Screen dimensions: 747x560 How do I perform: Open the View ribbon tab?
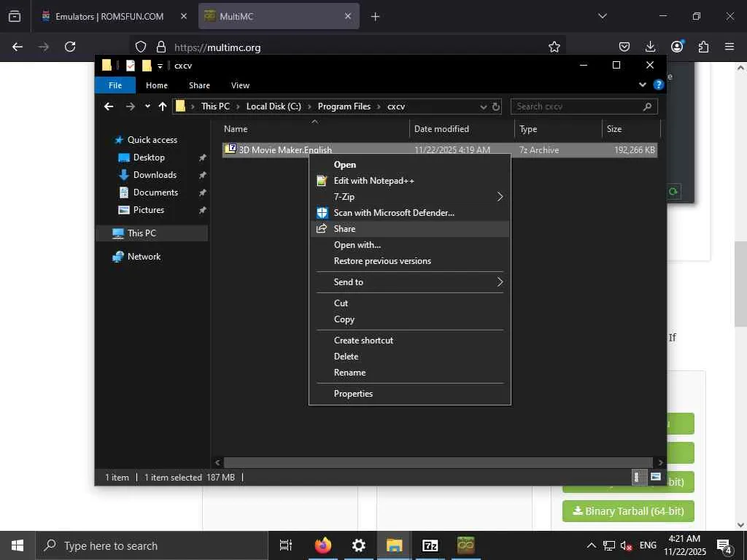pos(240,85)
